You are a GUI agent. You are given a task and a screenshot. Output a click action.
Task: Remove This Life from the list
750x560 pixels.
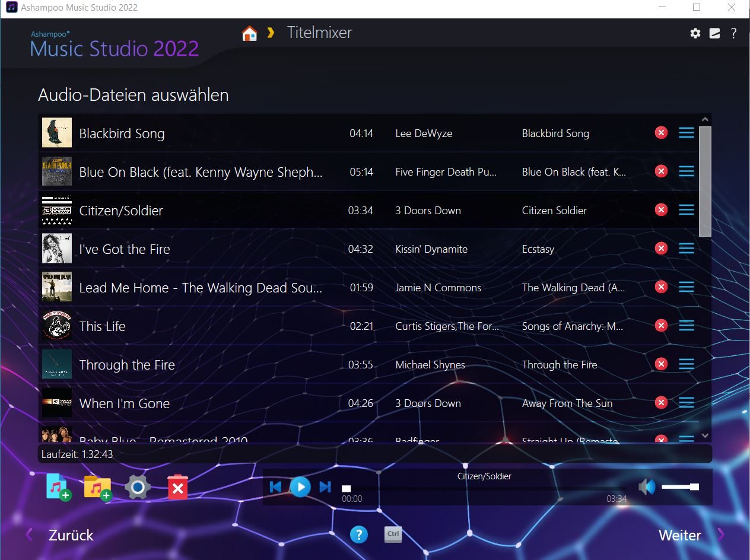(661, 326)
